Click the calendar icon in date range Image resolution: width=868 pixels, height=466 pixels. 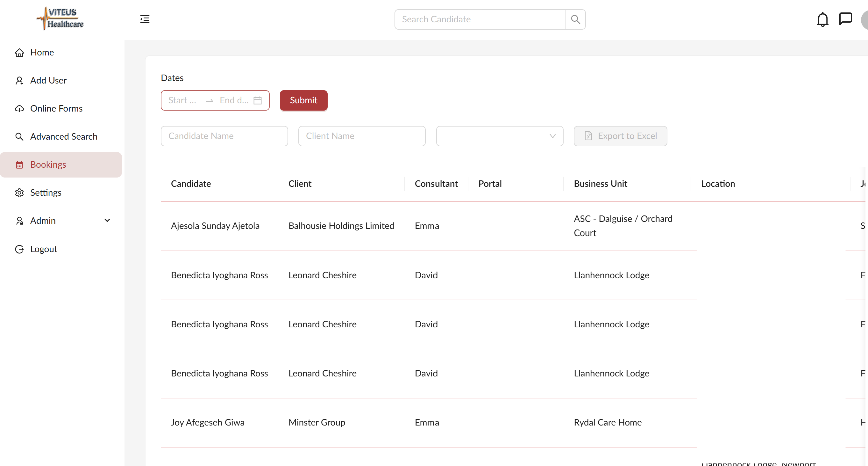point(257,100)
